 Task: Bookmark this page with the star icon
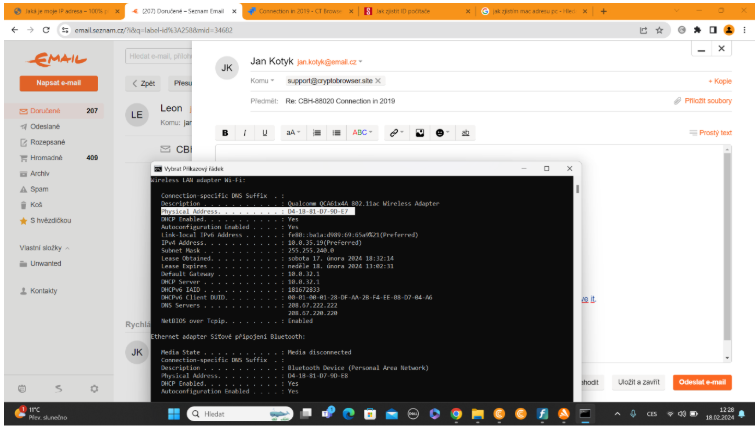click(x=659, y=30)
